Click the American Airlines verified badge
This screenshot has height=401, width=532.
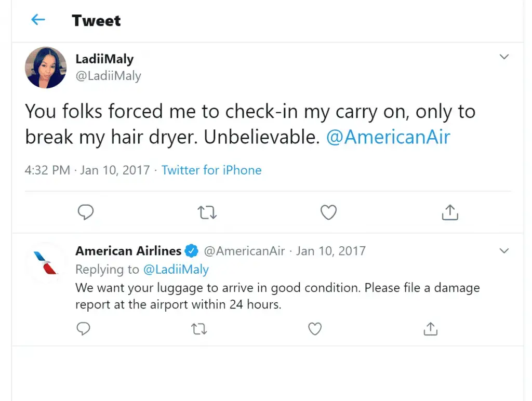pos(192,251)
